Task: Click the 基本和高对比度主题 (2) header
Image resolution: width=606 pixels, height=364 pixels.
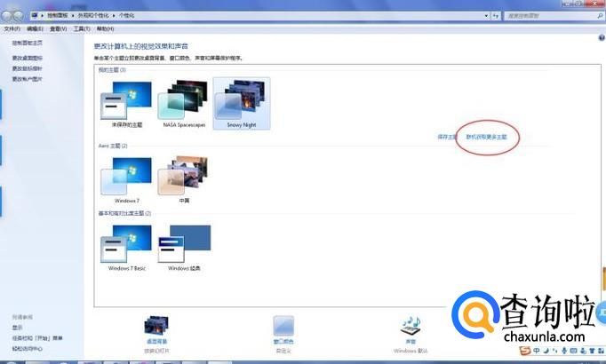Action: 124,213
